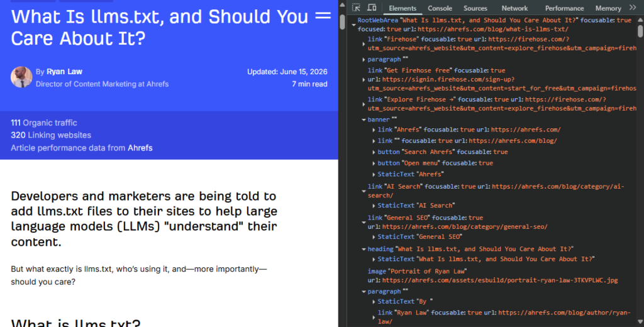Switch to the Console tab
The height and width of the screenshot is (327, 644).
pyautogui.click(x=440, y=8)
